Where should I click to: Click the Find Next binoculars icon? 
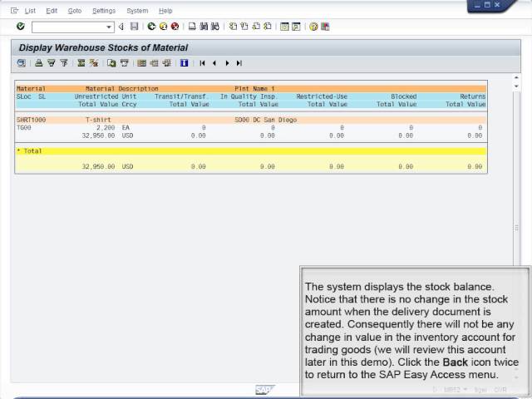tap(215, 27)
